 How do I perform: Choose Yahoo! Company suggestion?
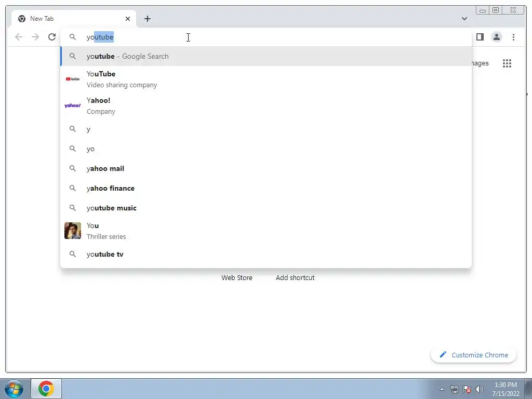click(x=266, y=105)
